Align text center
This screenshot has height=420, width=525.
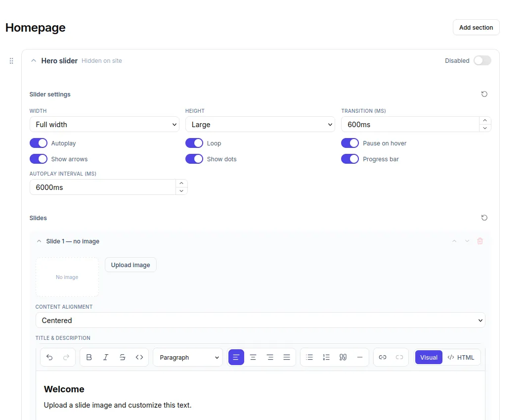253,357
